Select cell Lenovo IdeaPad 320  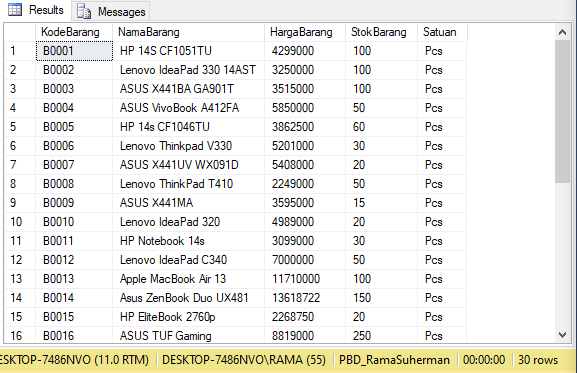(x=188, y=222)
